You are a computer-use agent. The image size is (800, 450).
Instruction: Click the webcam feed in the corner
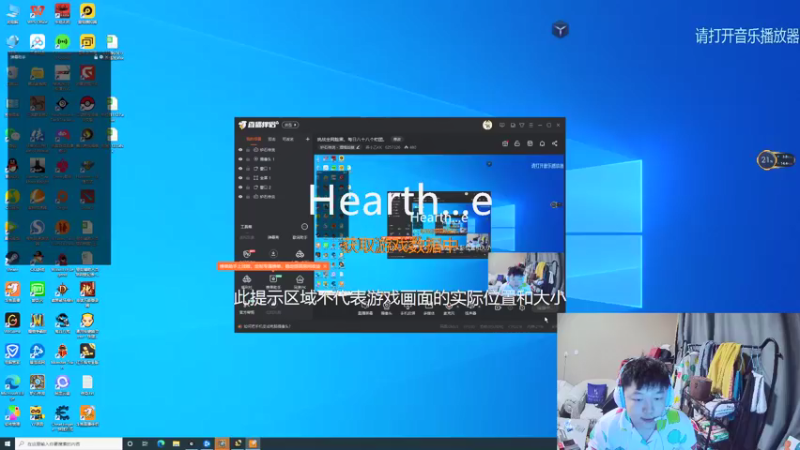click(679, 382)
